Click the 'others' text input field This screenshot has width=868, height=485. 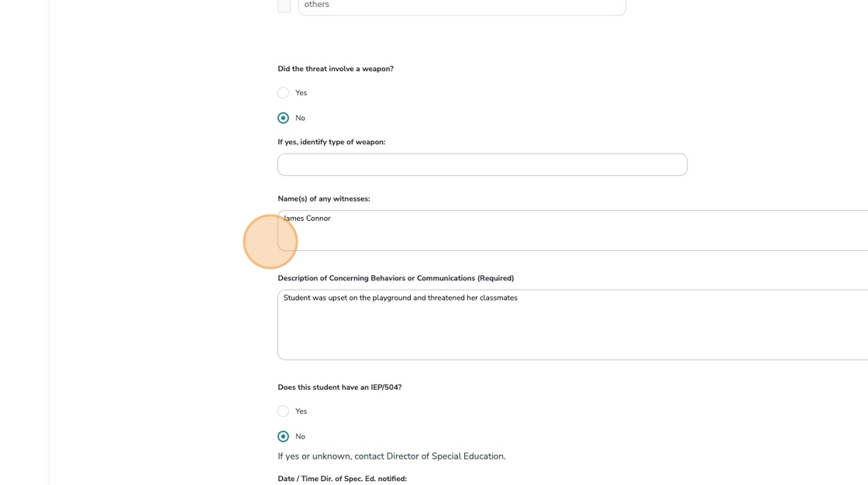point(462,5)
